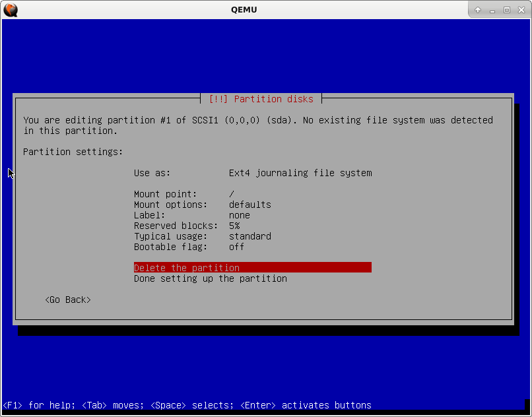The image size is (532, 417).
Task: Click the up-arrow shade button in title bar
Action: tap(478, 10)
